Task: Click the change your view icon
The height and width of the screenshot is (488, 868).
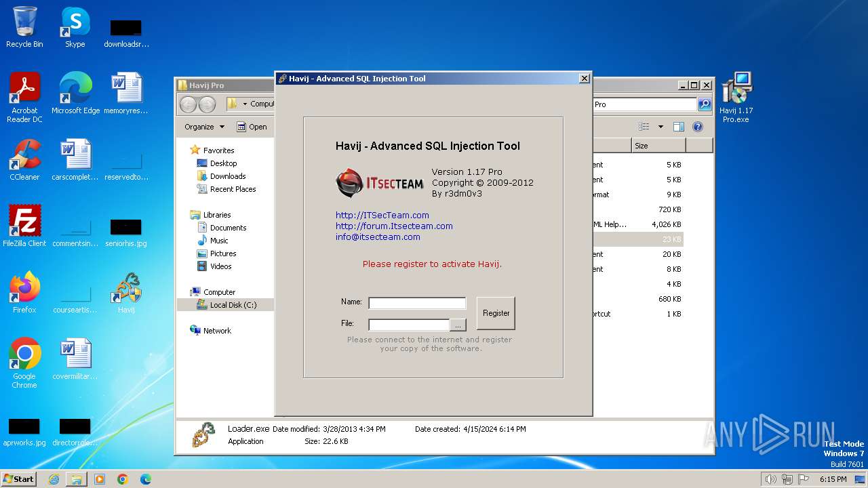Action: tap(644, 127)
